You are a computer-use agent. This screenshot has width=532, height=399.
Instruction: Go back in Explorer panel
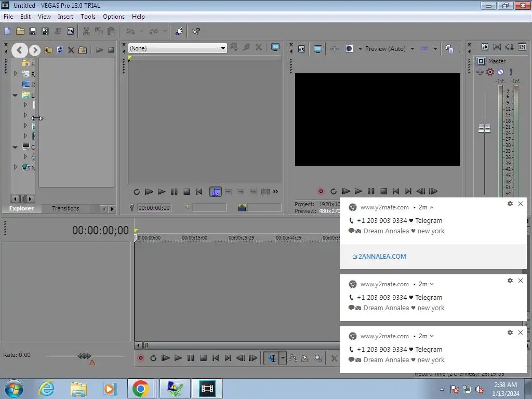19,50
